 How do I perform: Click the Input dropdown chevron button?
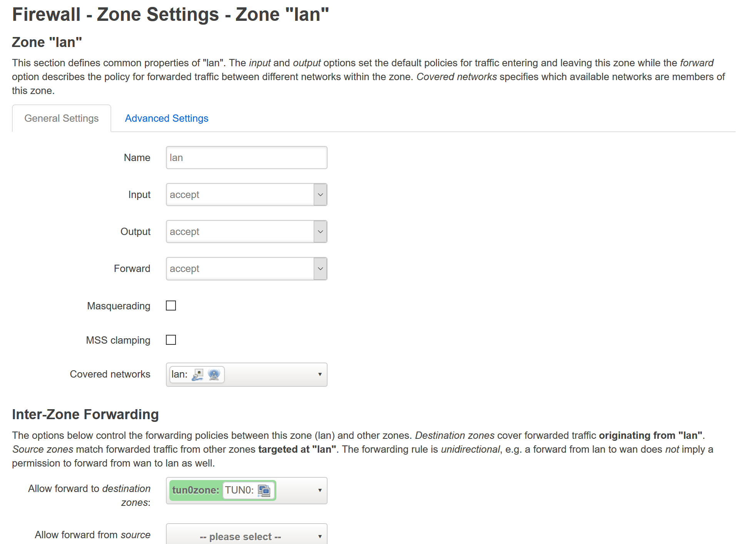[x=320, y=195]
